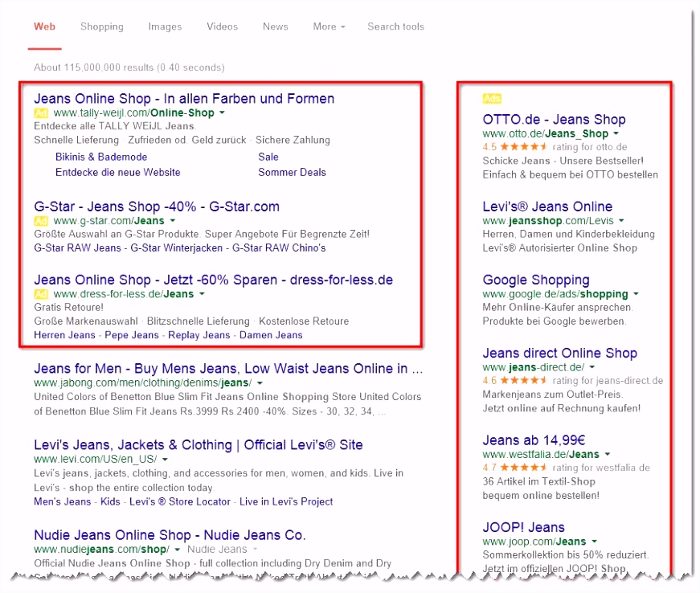Image resolution: width=700 pixels, height=593 pixels.
Task: Expand the arrow after nudiejeans.com/shop/
Action: point(178,550)
